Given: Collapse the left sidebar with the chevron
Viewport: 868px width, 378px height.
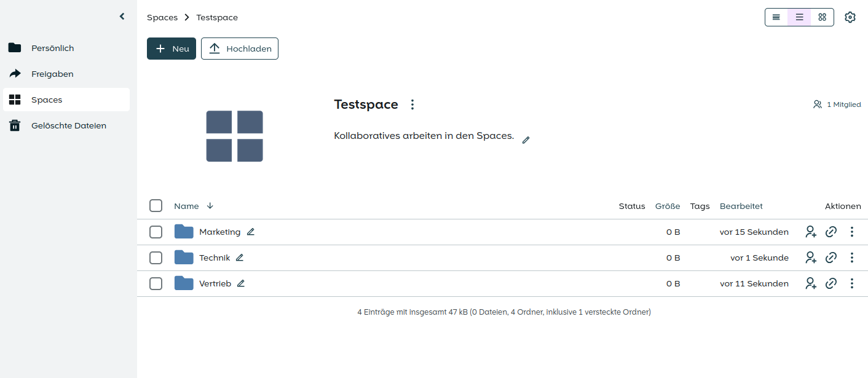Looking at the screenshot, I should (x=122, y=17).
